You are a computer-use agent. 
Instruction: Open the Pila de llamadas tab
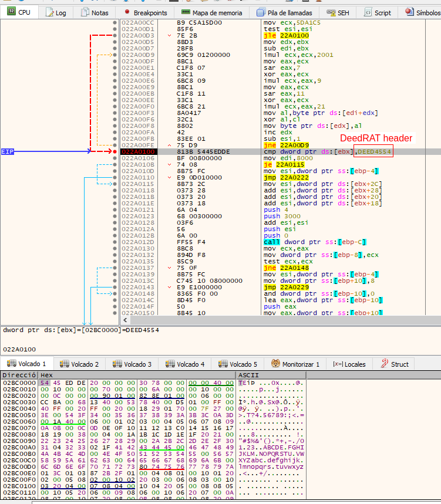(285, 12)
